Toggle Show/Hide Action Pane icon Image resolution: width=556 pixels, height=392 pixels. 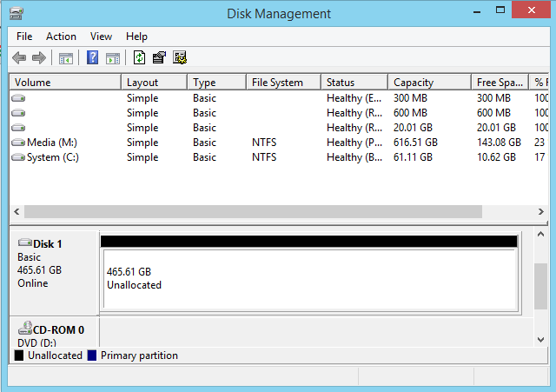(x=113, y=58)
